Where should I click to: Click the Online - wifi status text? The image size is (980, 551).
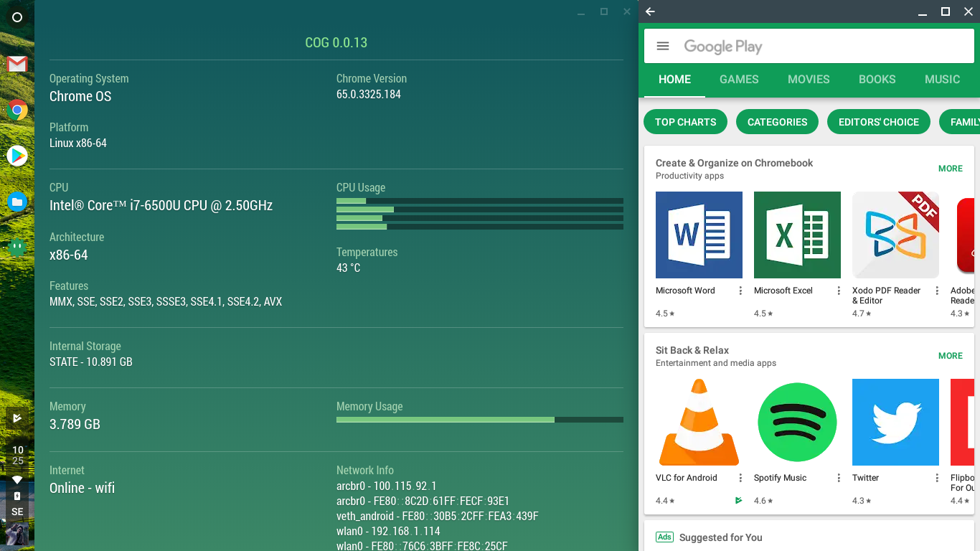[x=82, y=488]
